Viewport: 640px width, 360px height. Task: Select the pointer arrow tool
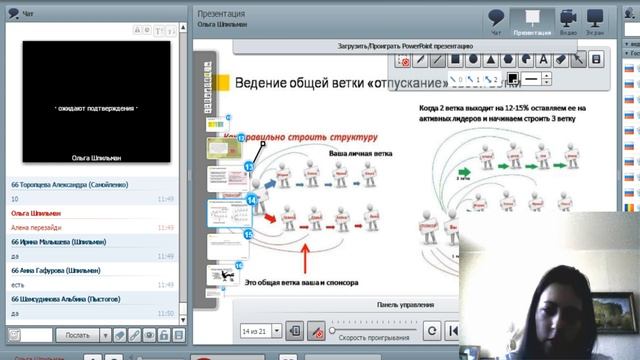pyautogui.click(x=578, y=60)
